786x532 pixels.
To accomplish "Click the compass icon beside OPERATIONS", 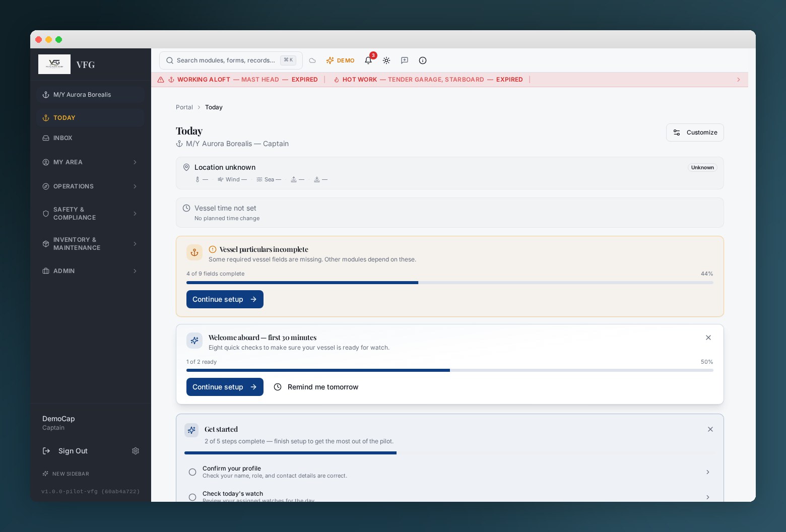I will pos(46,186).
